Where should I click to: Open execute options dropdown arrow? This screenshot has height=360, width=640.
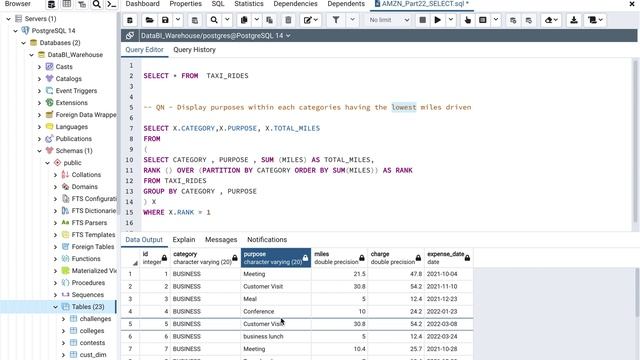[x=451, y=20]
